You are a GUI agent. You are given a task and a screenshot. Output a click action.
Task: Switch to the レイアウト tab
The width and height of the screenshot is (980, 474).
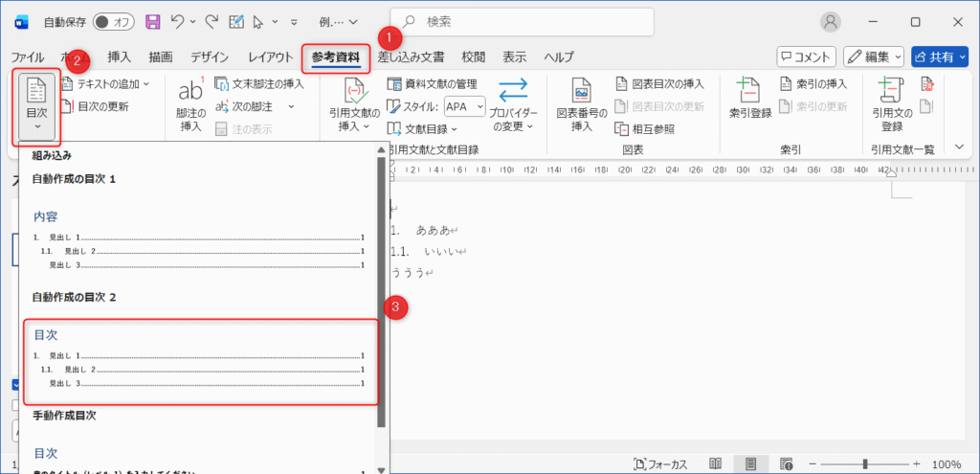pos(270,57)
